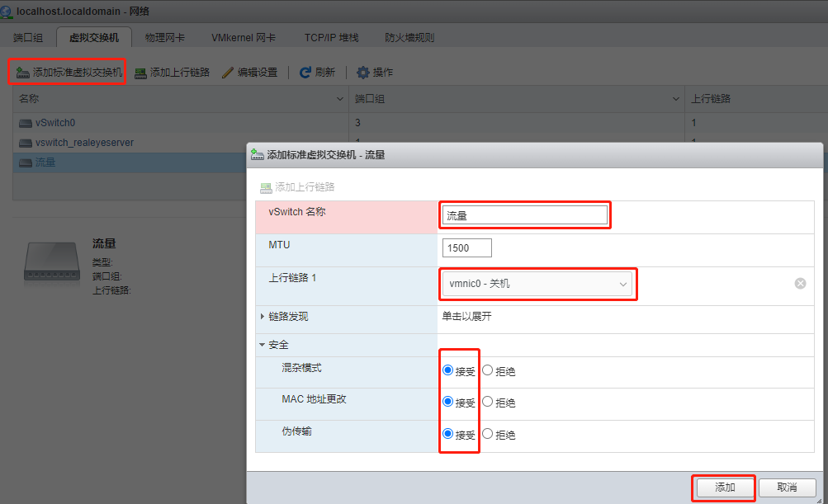
Task: Select the vSwitch0 row name
Action: (x=55, y=123)
